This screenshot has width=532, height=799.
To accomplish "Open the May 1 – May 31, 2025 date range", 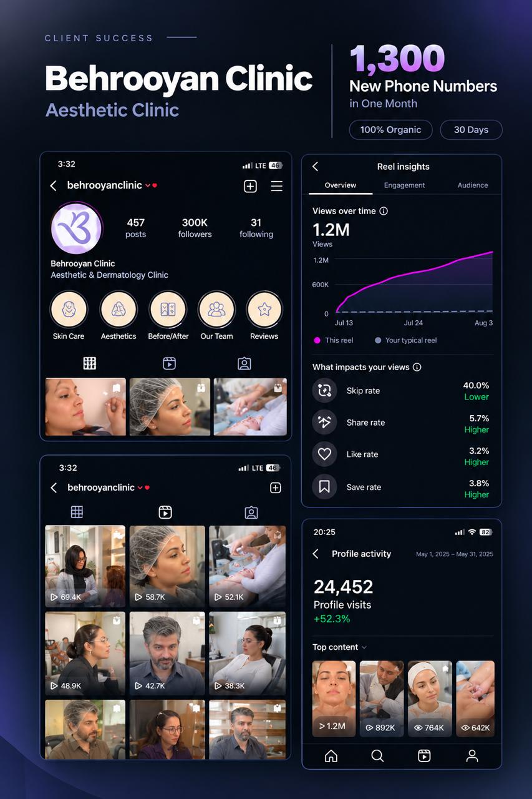I will coord(455,554).
